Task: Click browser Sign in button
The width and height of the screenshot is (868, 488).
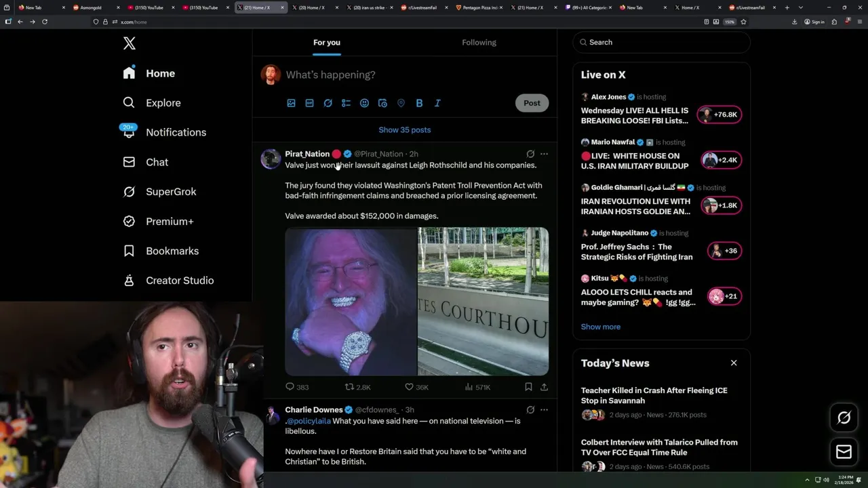Action: [814, 22]
